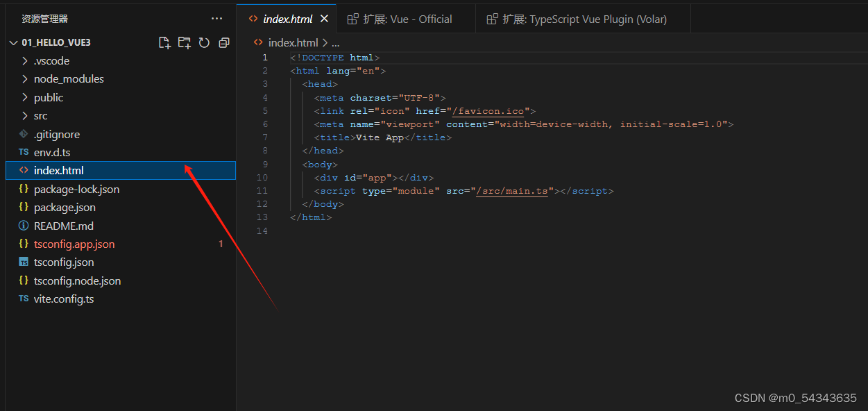This screenshot has width=868, height=411.
Task: Click the extension icon on the Vue tab
Action: [352, 18]
